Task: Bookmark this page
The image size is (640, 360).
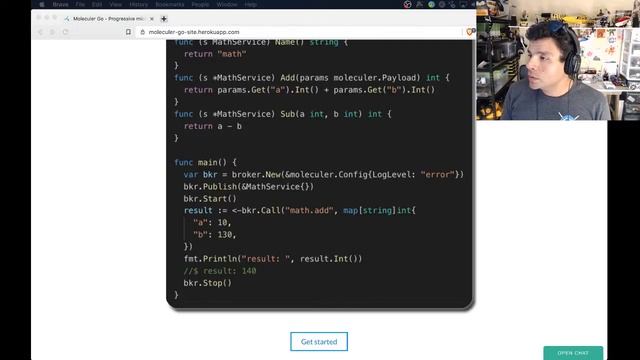Action: tap(128, 32)
